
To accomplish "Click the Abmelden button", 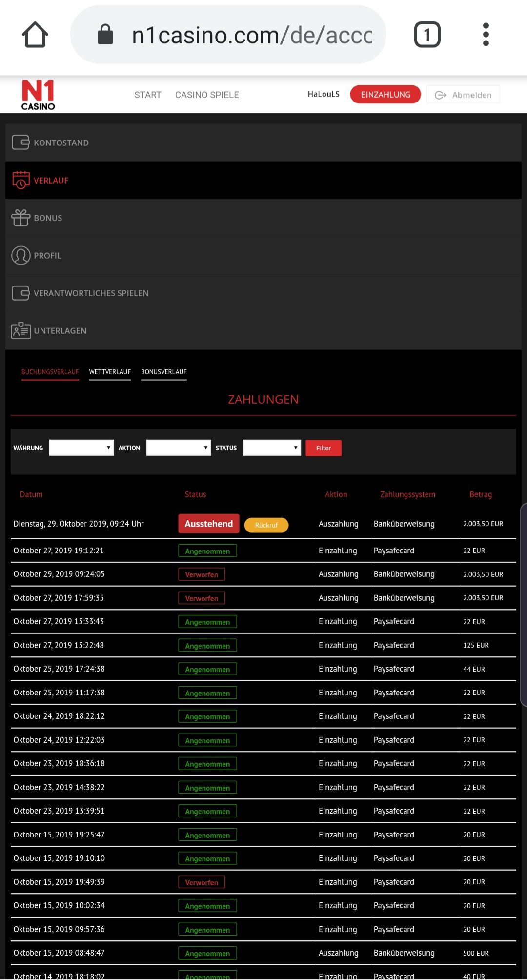I will [x=463, y=95].
